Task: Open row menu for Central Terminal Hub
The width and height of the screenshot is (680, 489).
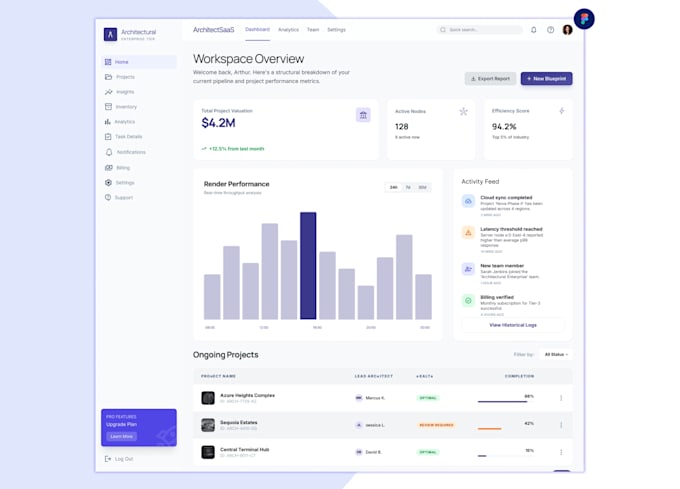Action: click(561, 452)
